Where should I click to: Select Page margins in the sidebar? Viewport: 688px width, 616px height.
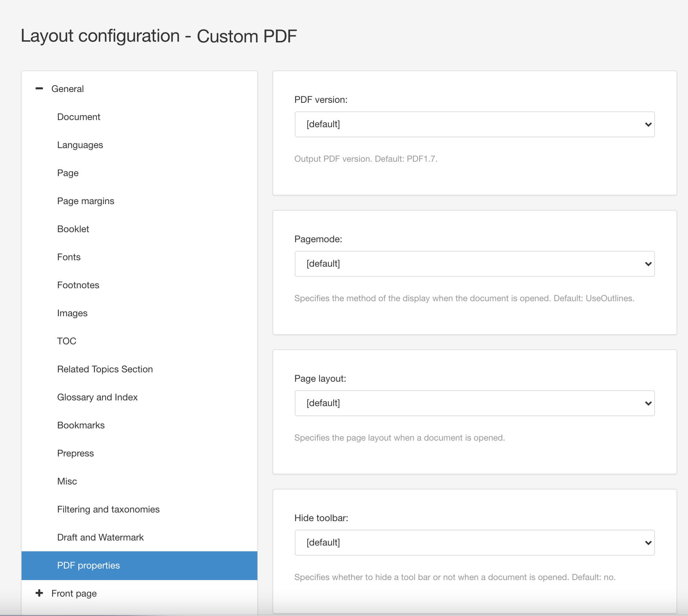click(86, 201)
